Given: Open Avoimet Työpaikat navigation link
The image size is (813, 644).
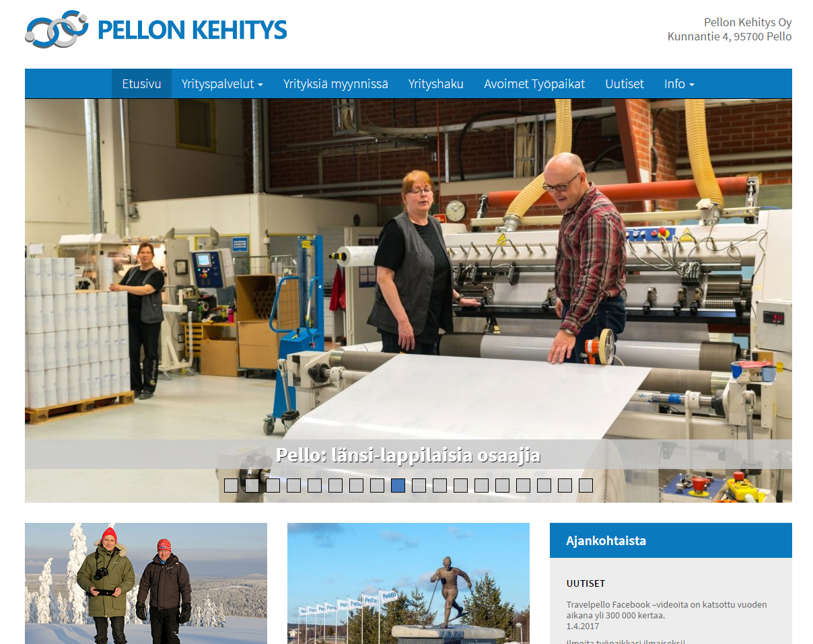Looking at the screenshot, I should (x=534, y=84).
